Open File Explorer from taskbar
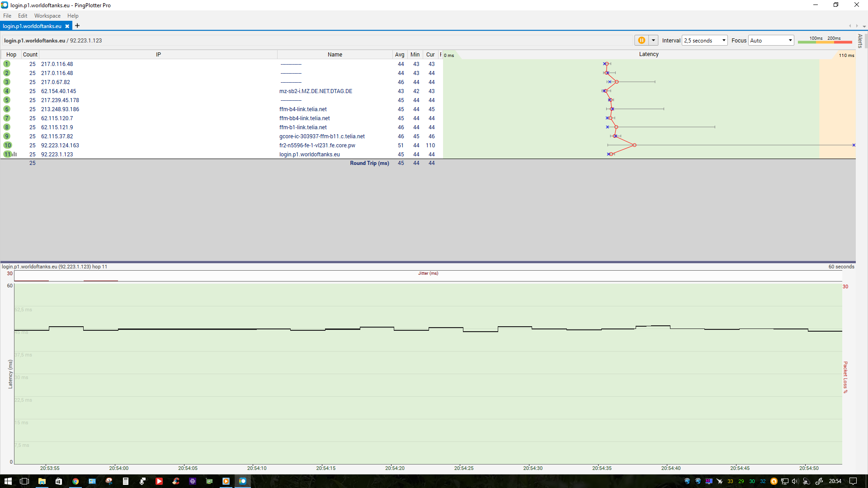Screen dimensions: 868x488 pyautogui.click(x=42, y=481)
